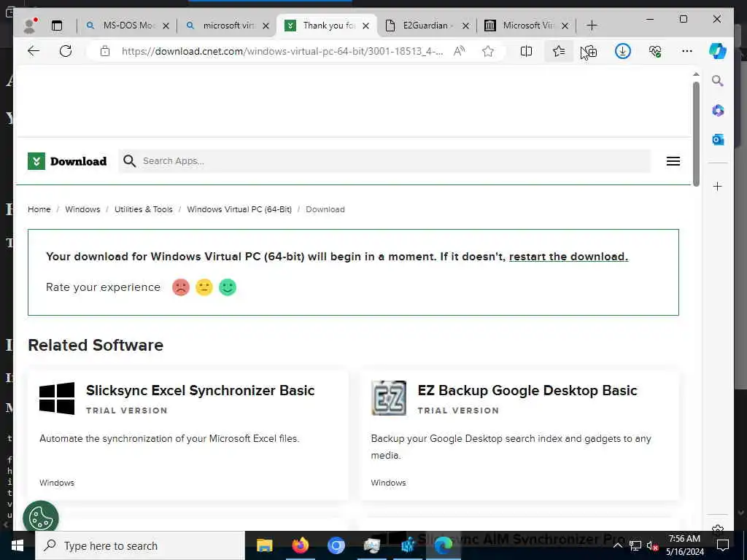Open the tab actions menu icon
The height and width of the screenshot is (560, 747).
pyautogui.click(x=57, y=26)
